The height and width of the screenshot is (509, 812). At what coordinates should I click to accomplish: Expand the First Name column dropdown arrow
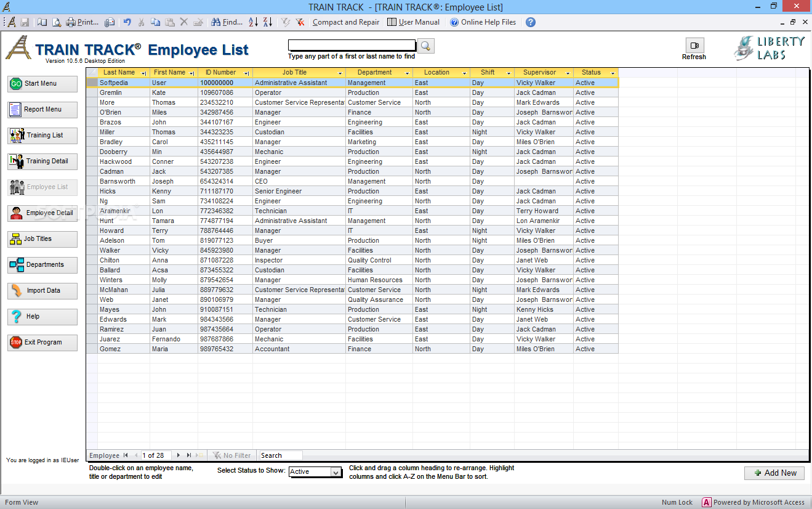coord(192,73)
